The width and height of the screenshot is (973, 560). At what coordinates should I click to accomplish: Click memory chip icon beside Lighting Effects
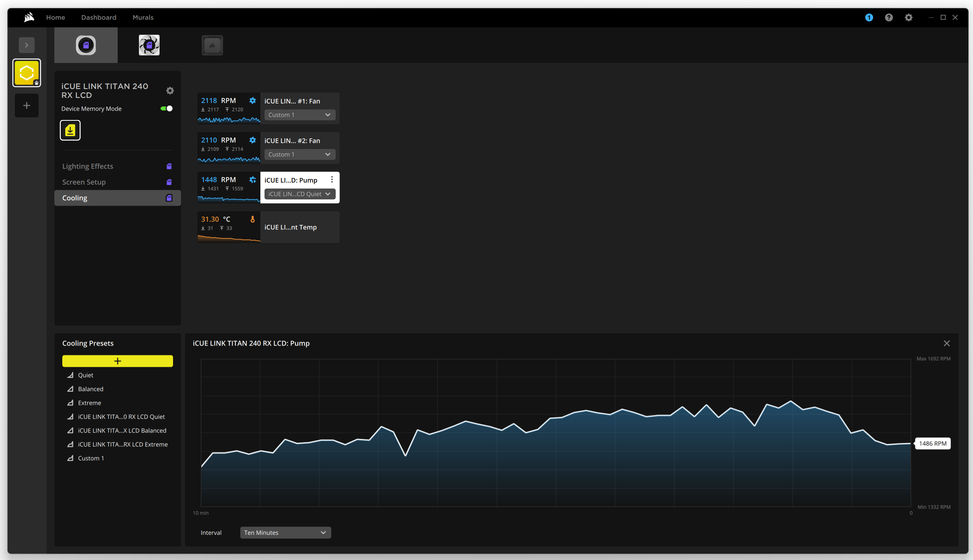169,166
